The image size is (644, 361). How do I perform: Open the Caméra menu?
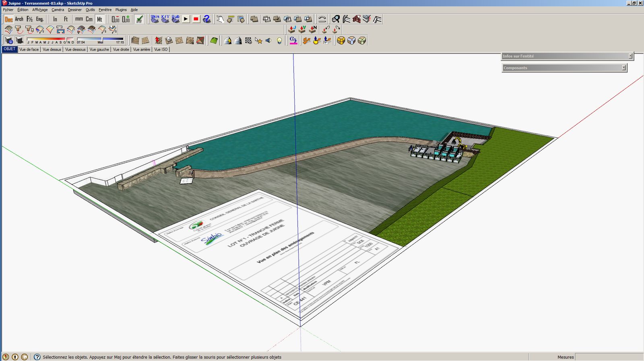coord(58,10)
